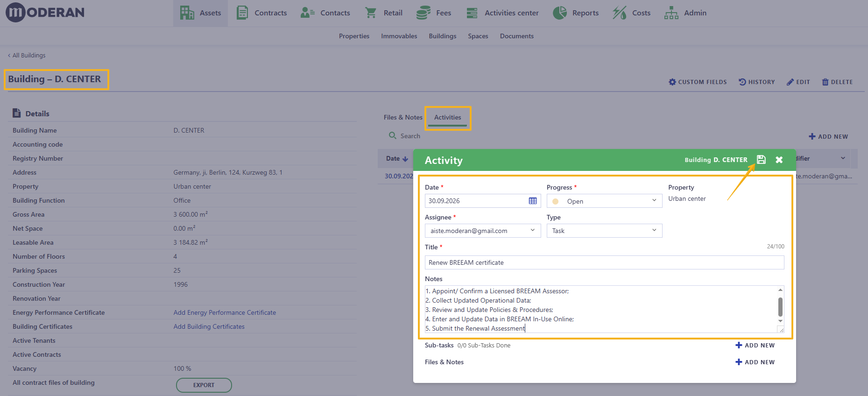
Task: Open Documents submenu
Action: coord(517,36)
